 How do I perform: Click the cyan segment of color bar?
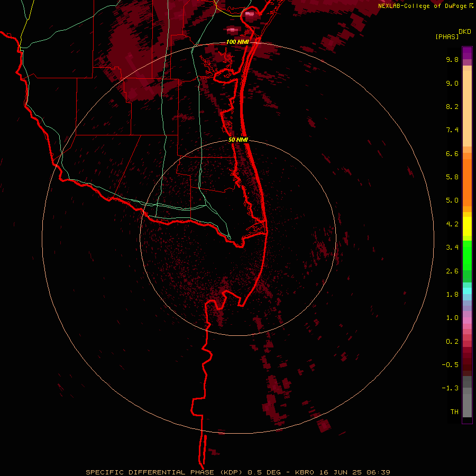(467, 291)
